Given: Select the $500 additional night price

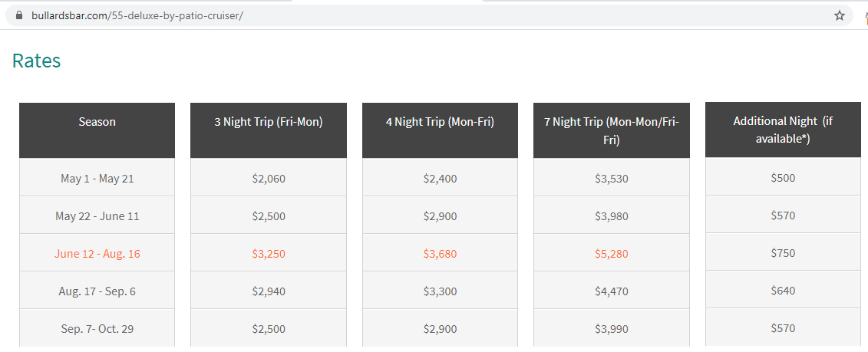Looking at the screenshot, I should coord(783,177).
